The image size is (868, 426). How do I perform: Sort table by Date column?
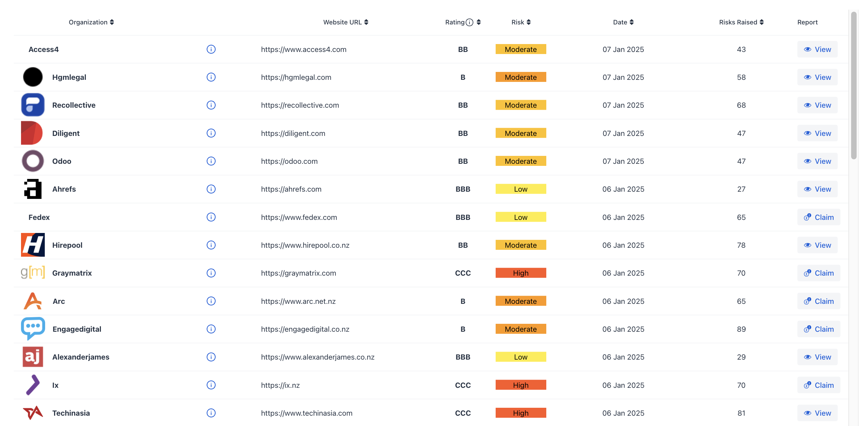(x=623, y=22)
